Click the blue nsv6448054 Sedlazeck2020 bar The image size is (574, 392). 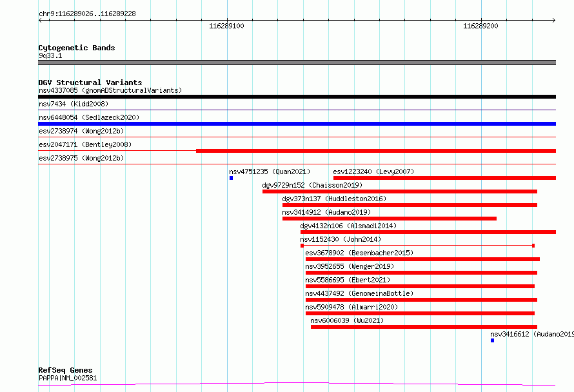[297, 124]
